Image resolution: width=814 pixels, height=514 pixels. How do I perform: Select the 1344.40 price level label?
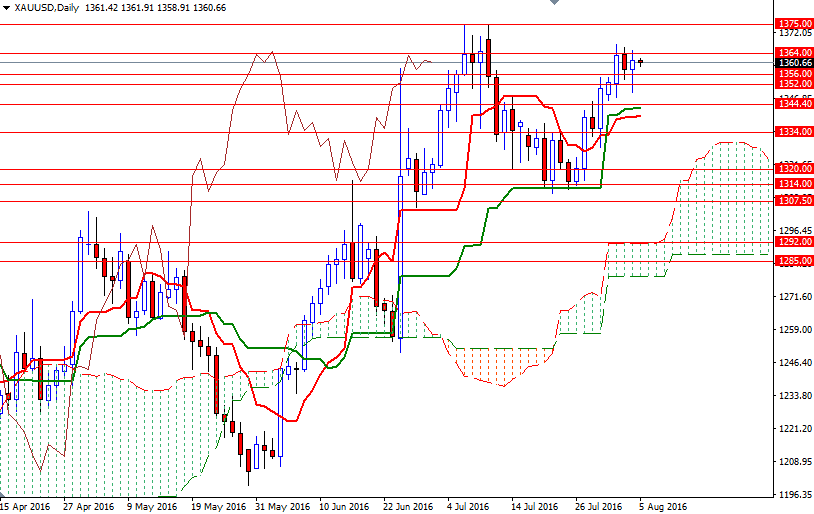(x=794, y=104)
